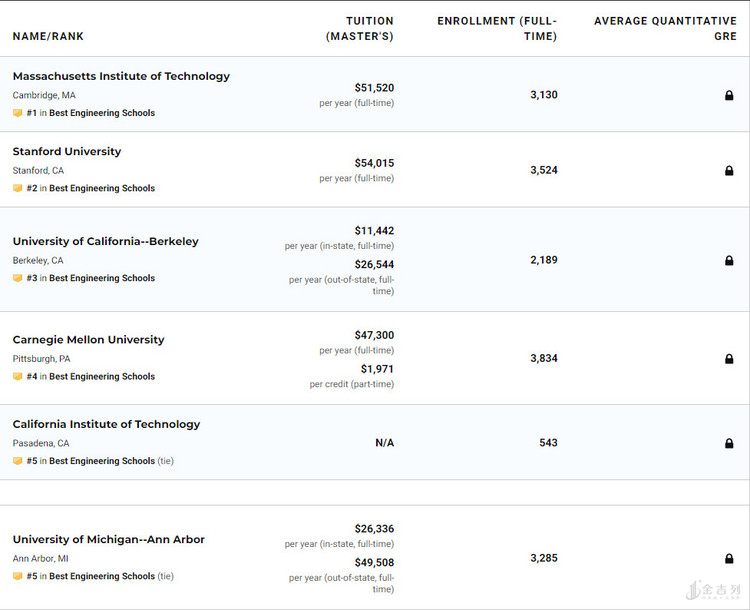750x610 pixels.
Task: Sort by Enrollment (Full-Time) column header
Action: (x=497, y=29)
